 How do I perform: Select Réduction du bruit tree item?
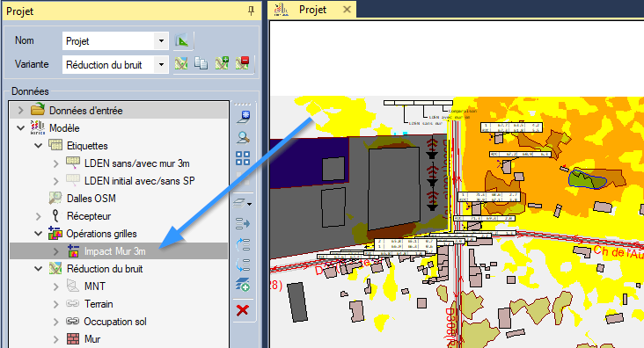tap(105, 269)
